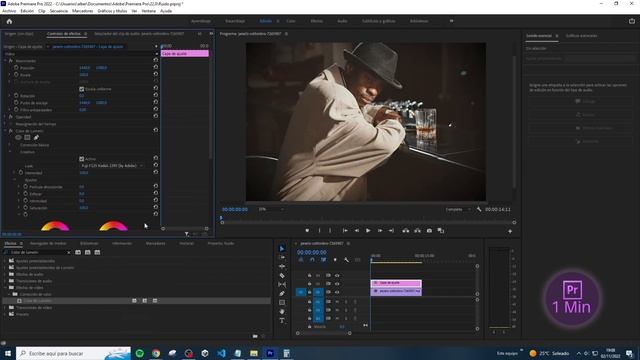
Task: Reset the Posición parameter
Action: pos(156,67)
